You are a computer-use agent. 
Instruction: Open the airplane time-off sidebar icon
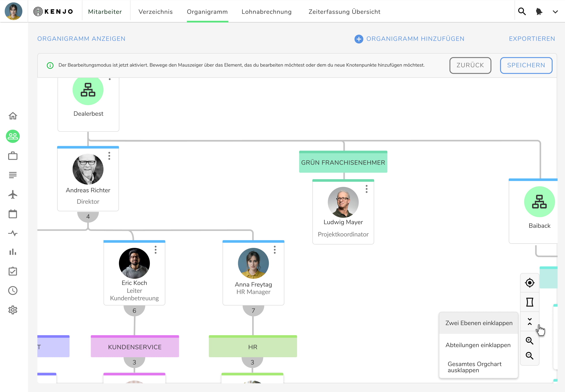[x=13, y=195]
